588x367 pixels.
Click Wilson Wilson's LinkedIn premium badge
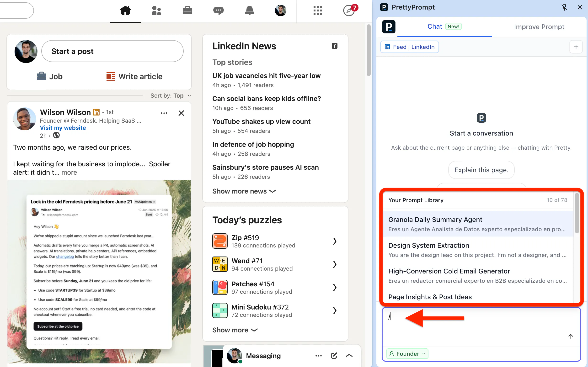tap(96, 112)
